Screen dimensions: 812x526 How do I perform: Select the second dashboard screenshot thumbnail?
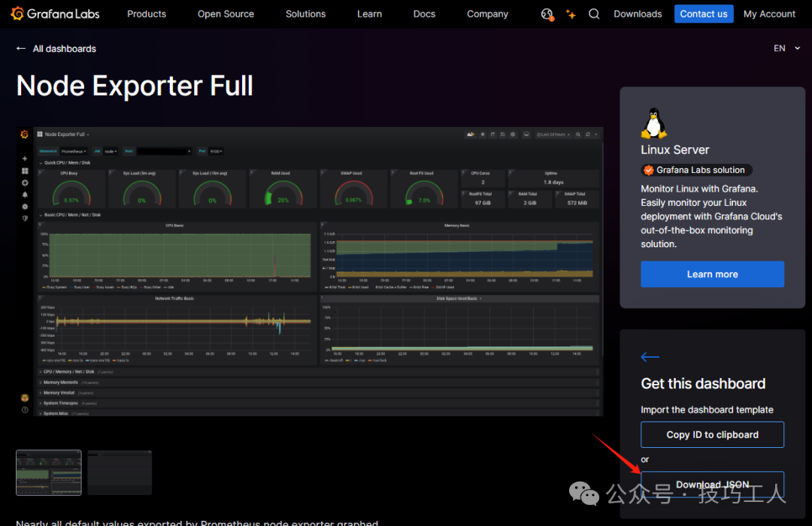pyautogui.click(x=120, y=473)
